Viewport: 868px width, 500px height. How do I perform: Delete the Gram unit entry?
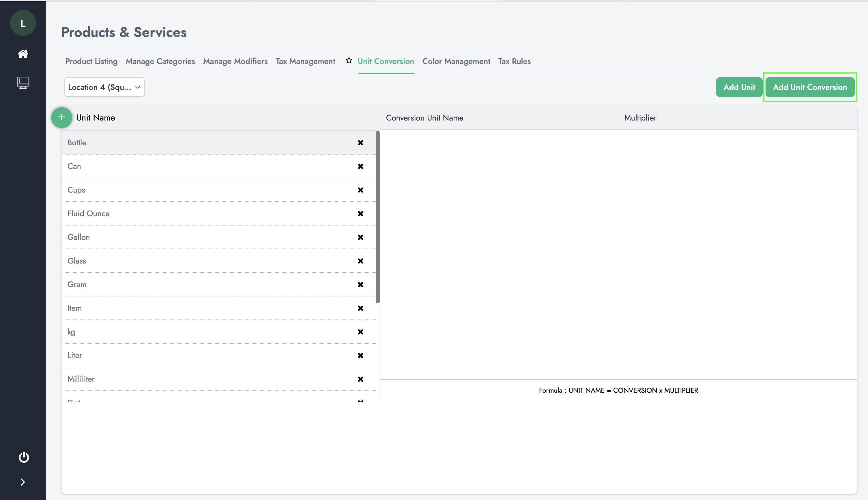[x=361, y=284]
